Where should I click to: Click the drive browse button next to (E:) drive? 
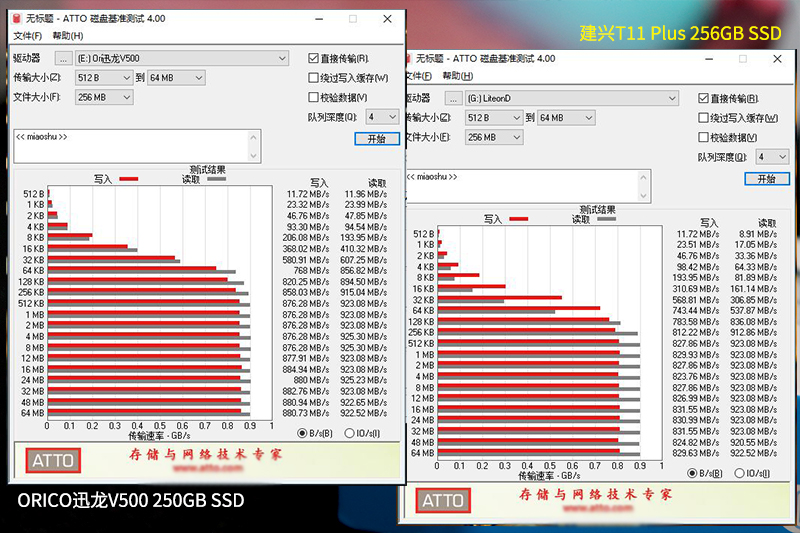63,59
